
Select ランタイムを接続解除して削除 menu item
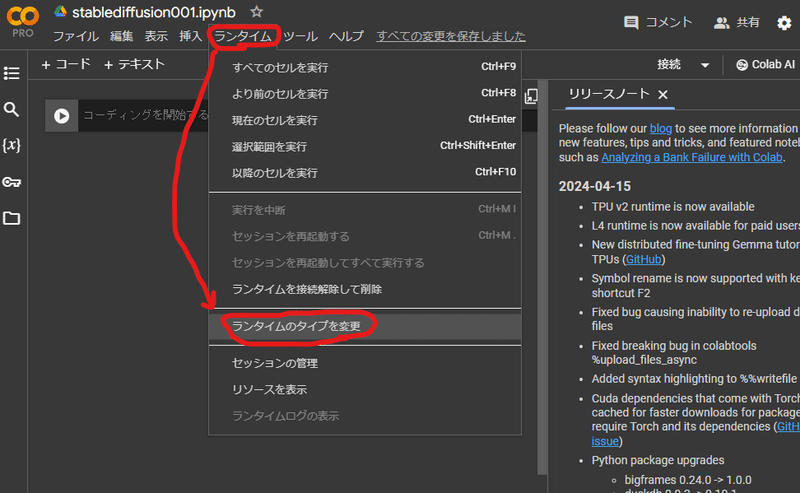pyautogui.click(x=365, y=289)
